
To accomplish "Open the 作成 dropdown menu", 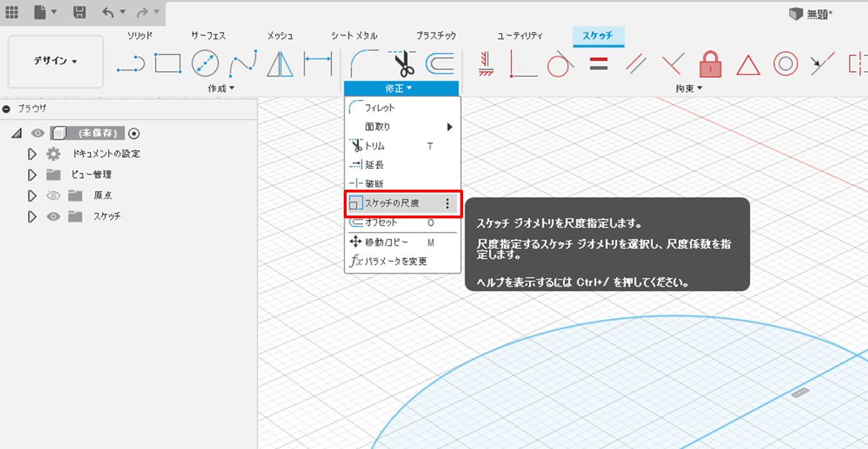I will click(x=221, y=88).
